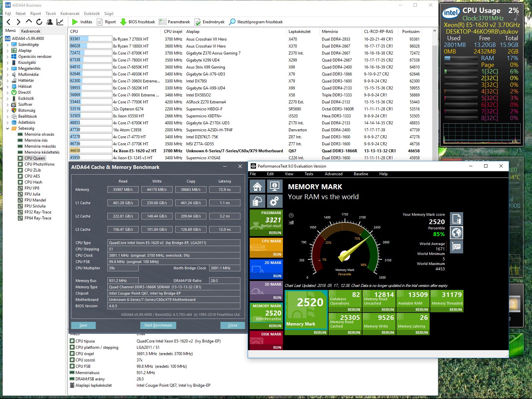Switch to the Kedvencek tab
532x399 pixels.
[31, 31]
